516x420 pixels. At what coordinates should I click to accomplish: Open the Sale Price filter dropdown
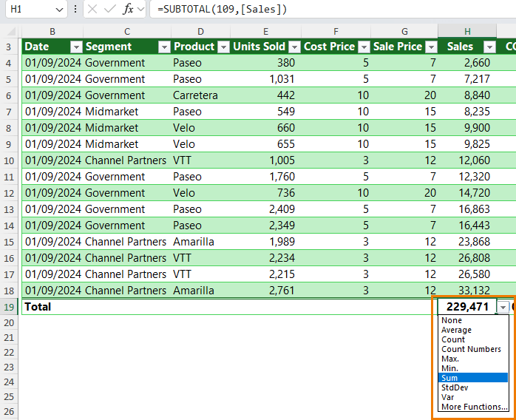point(432,47)
